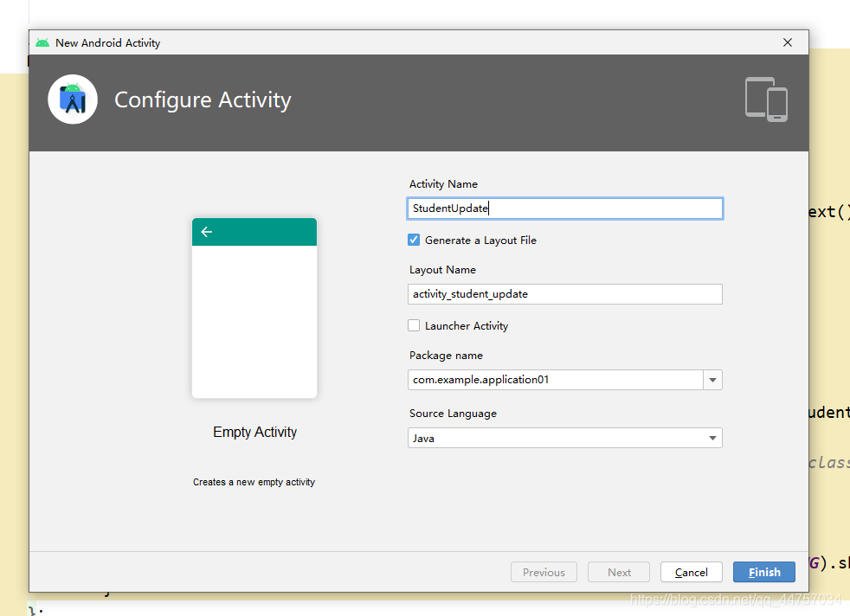Image resolution: width=850 pixels, height=616 pixels.
Task: Close the New Android Activity dialog
Action: pos(788,42)
